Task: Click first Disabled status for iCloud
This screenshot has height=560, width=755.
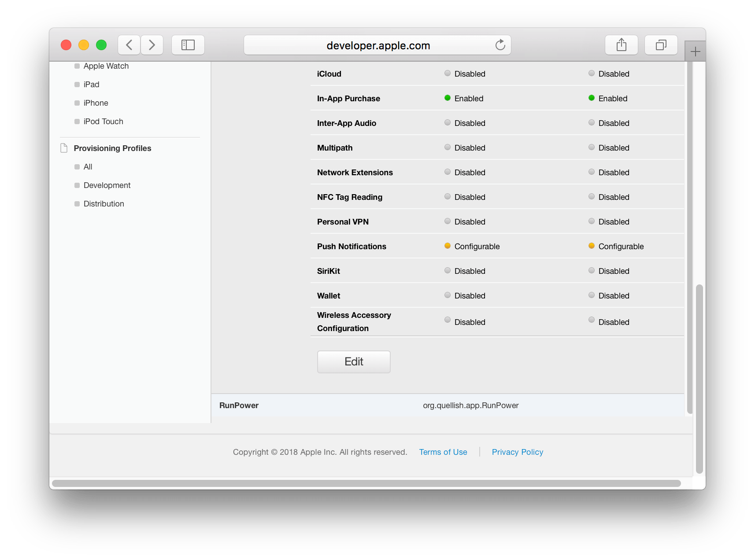Action: click(x=470, y=74)
